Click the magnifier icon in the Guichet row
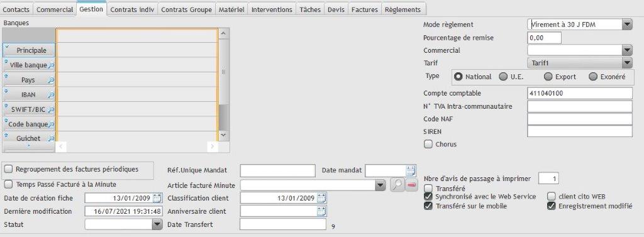This screenshot has width=644, height=237. coord(52,138)
